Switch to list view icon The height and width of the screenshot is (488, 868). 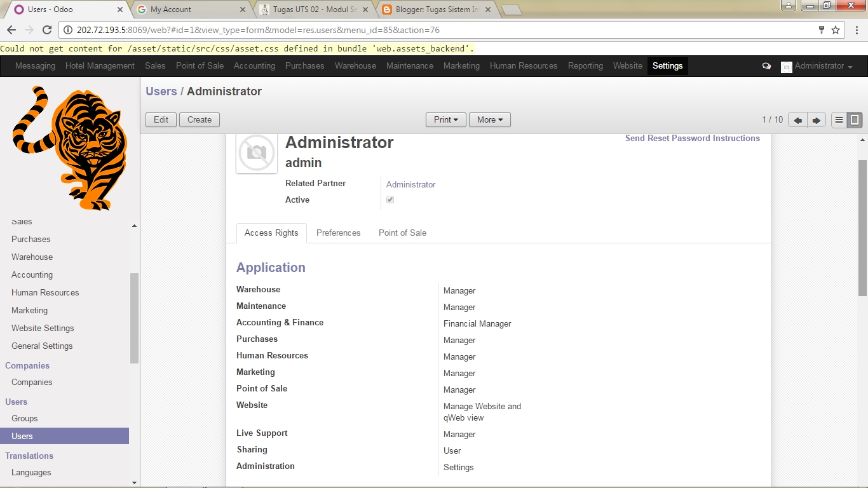[839, 120]
